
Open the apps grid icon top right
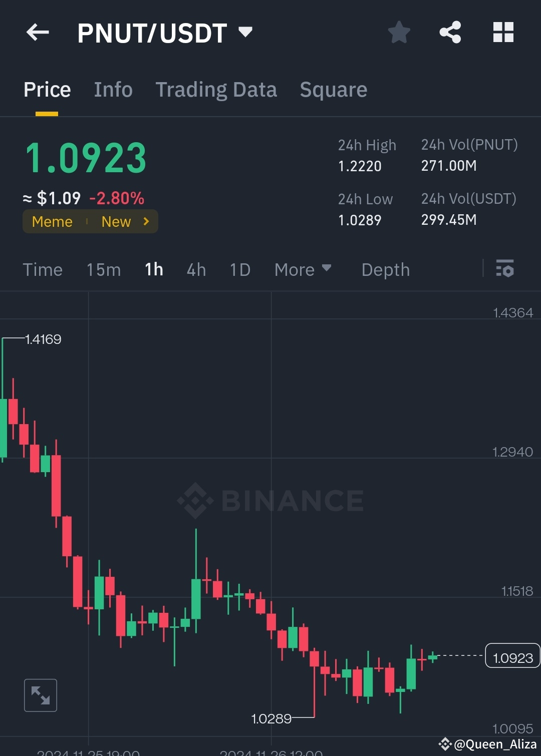[x=503, y=32]
